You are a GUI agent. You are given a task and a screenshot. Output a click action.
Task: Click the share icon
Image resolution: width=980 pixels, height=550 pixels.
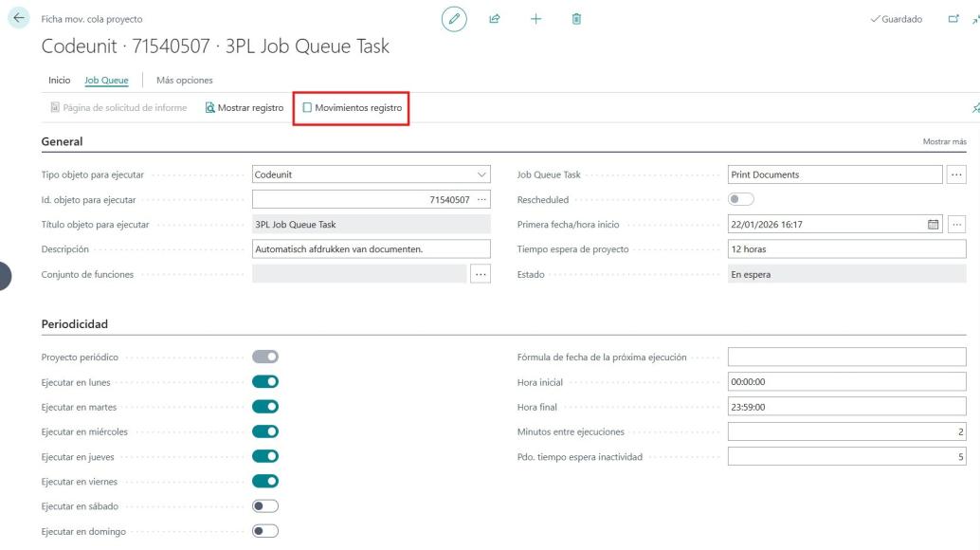click(x=494, y=19)
